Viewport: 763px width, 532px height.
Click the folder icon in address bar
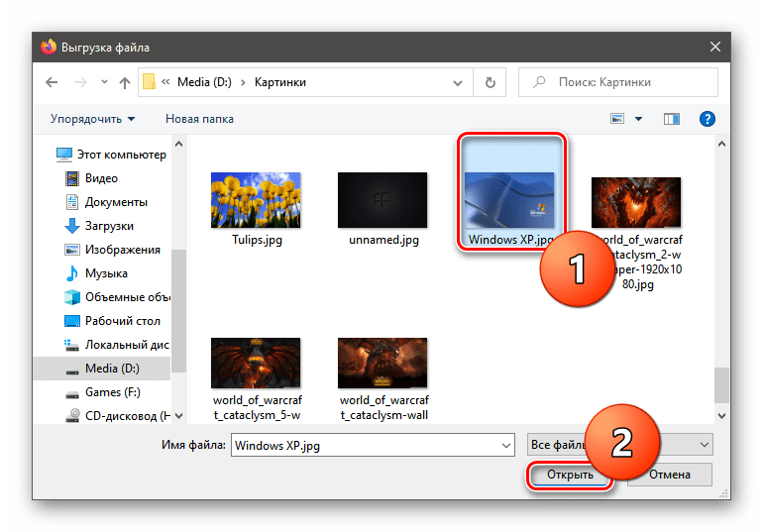coord(149,81)
